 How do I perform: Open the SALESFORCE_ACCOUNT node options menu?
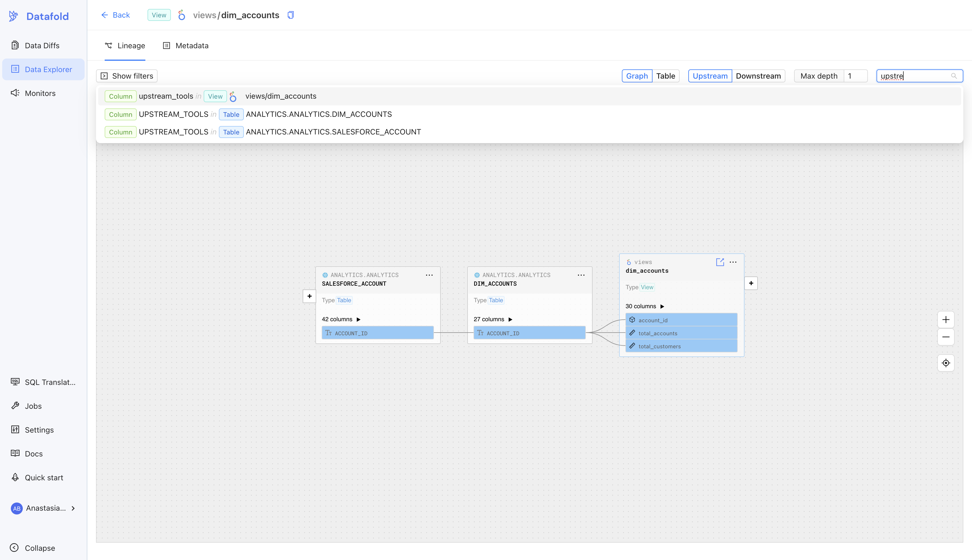429,275
